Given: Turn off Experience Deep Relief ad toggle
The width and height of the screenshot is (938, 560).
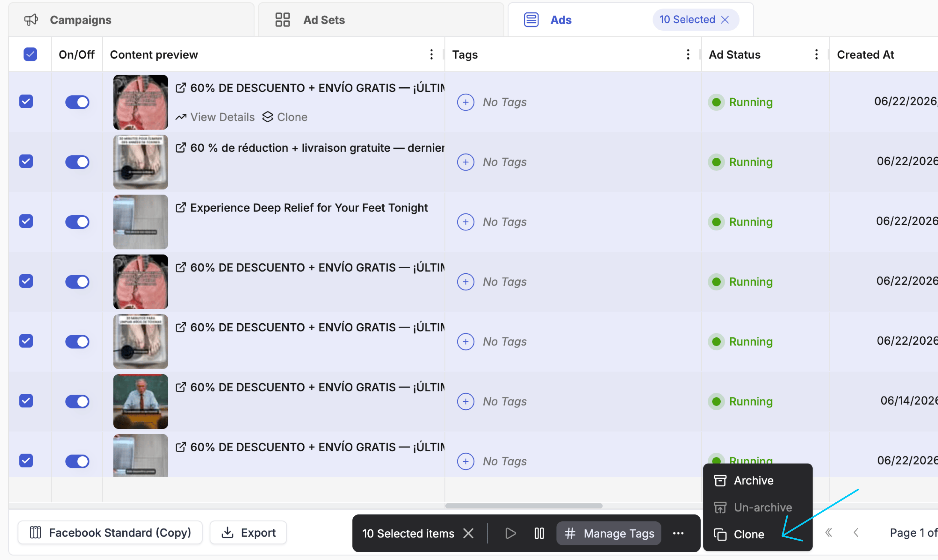Looking at the screenshot, I should (77, 222).
